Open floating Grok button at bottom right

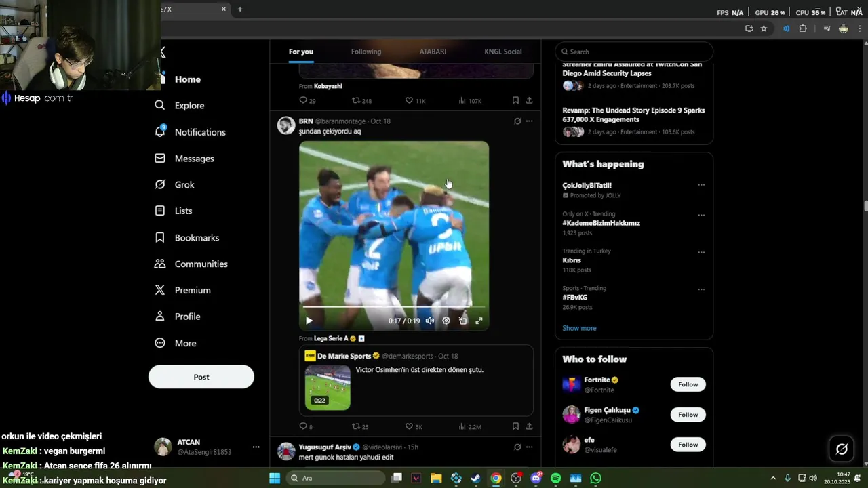(842, 449)
